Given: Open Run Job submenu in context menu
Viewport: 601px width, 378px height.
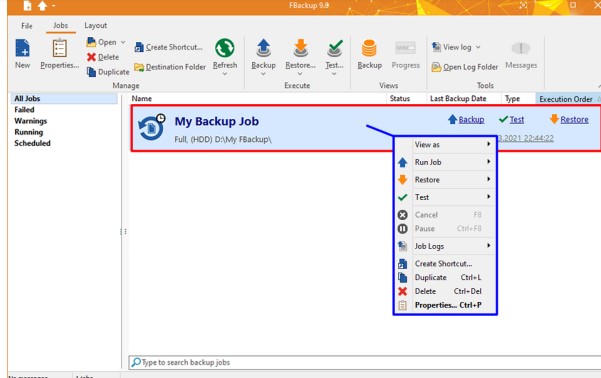Looking at the screenshot, I should coord(445,162).
